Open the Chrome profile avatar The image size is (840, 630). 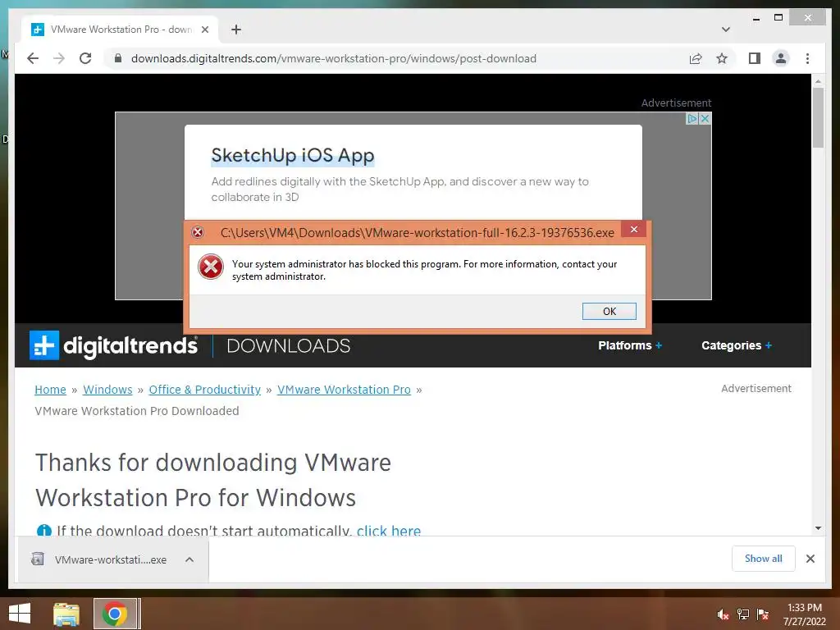tap(781, 58)
